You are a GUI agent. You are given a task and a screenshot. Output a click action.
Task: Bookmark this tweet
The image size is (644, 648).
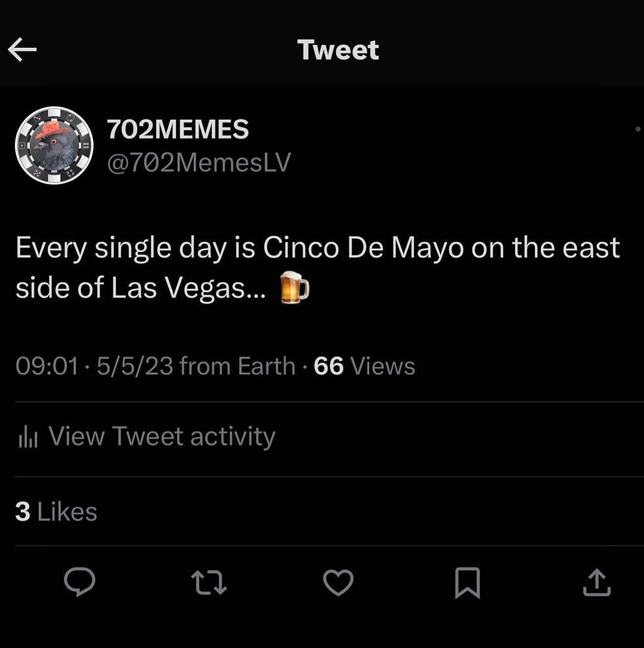[467, 582]
